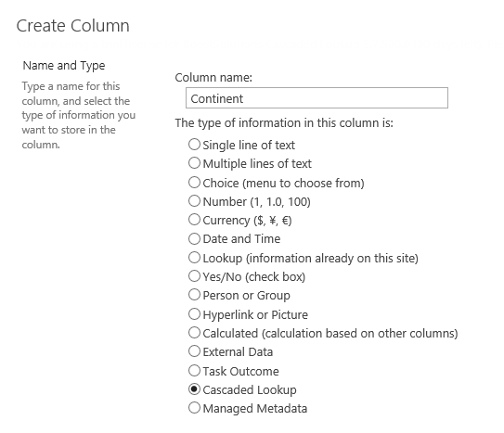Viewport: 504px width, 433px height.
Task: Pick the Number (1, 1.0, 100) type
Action: pos(194,201)
